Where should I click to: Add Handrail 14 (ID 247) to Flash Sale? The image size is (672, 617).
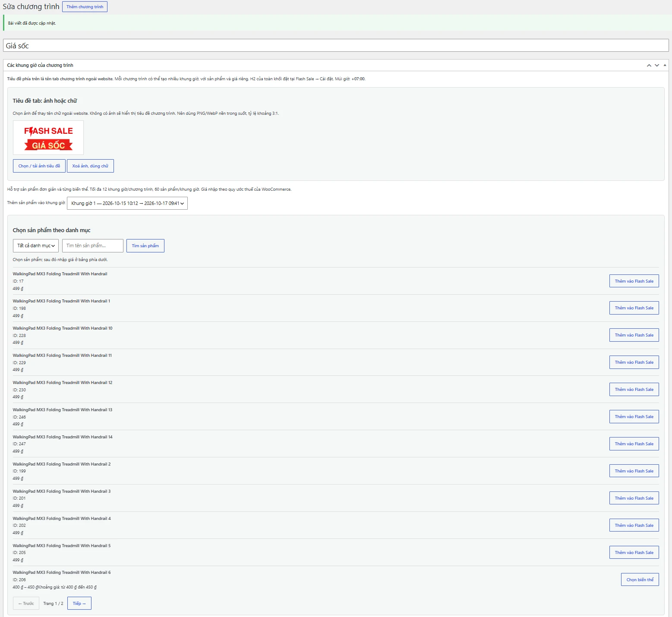(x=634, y=444)
